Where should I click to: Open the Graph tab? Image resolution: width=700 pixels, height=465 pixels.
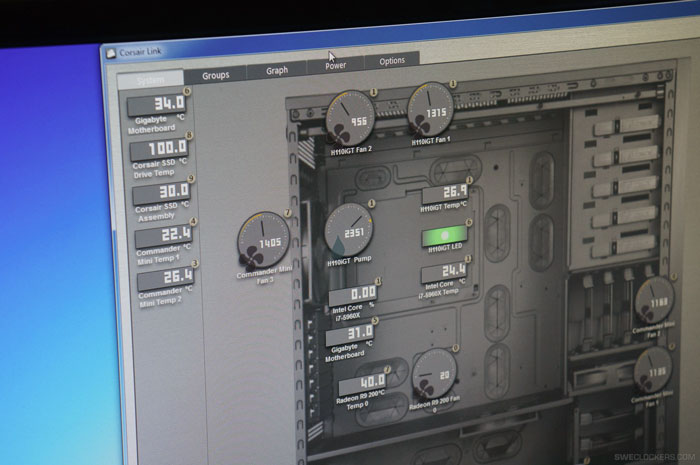coord(277,70)
